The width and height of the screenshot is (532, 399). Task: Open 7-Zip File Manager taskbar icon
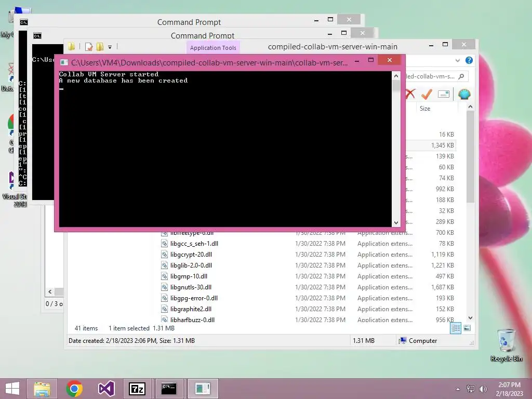tap(137, 389)
